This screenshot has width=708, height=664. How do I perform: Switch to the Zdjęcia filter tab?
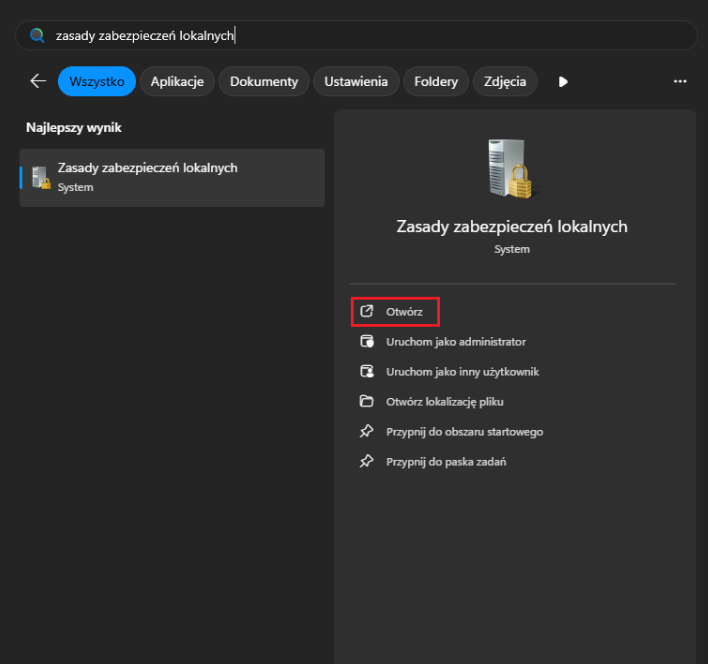tap(505, 81)
